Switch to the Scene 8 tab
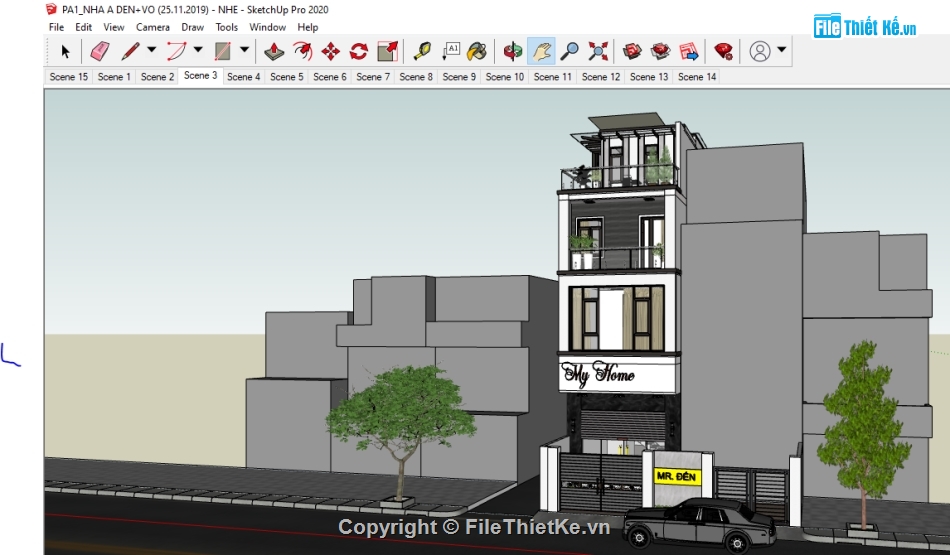950x555 pixels. click(x=416, y=77)
